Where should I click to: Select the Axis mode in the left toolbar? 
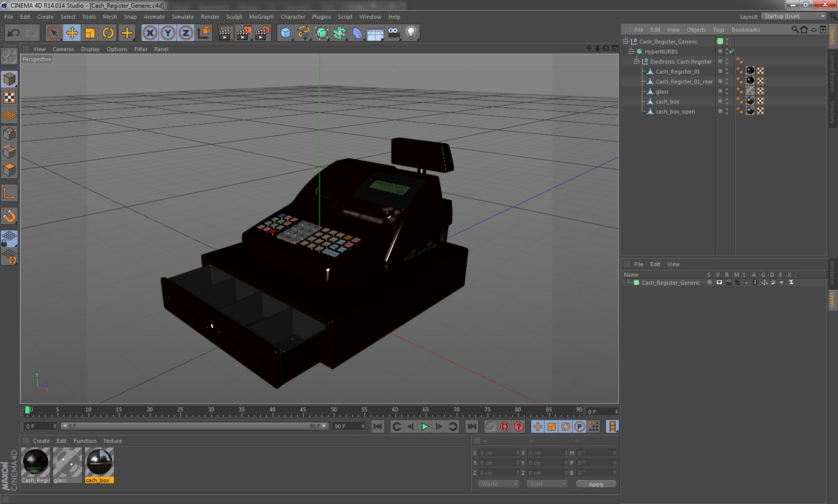[x=9, y=193]
